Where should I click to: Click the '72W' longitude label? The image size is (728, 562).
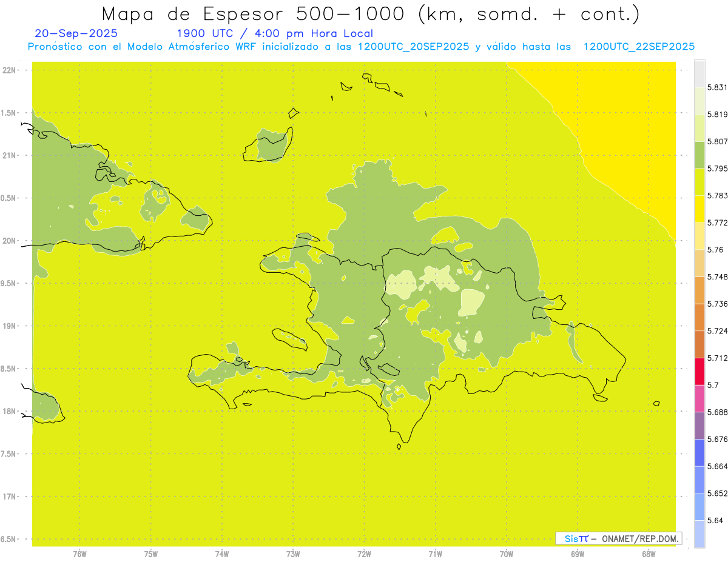coord(365,554)
